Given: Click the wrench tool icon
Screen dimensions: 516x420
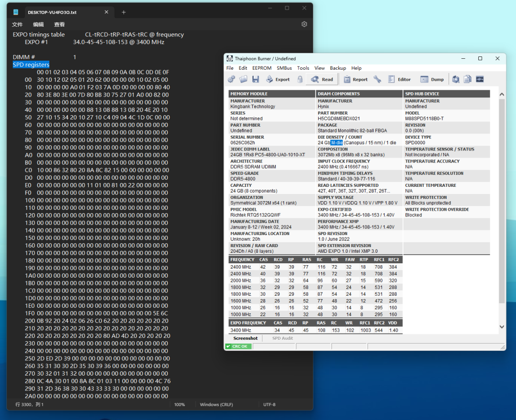Looking at the screenshot, I should pyautogui.click(x=377, y=79).
